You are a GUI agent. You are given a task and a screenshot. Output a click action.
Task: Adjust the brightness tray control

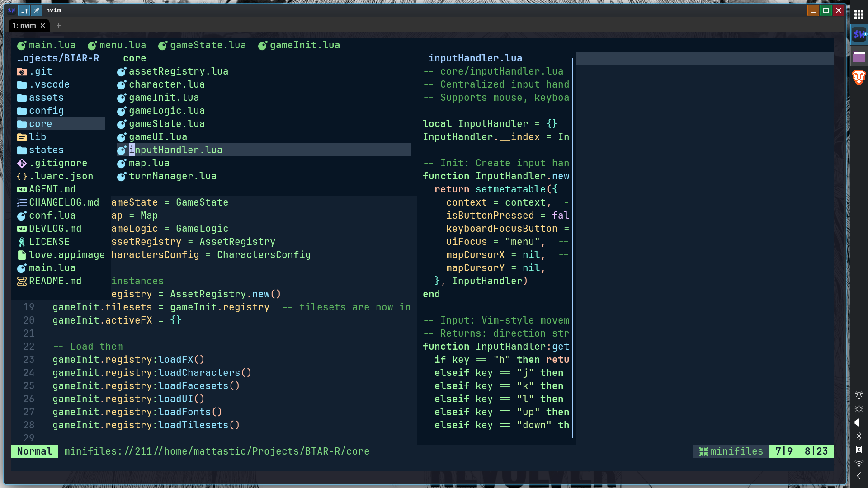pos(859,409)
